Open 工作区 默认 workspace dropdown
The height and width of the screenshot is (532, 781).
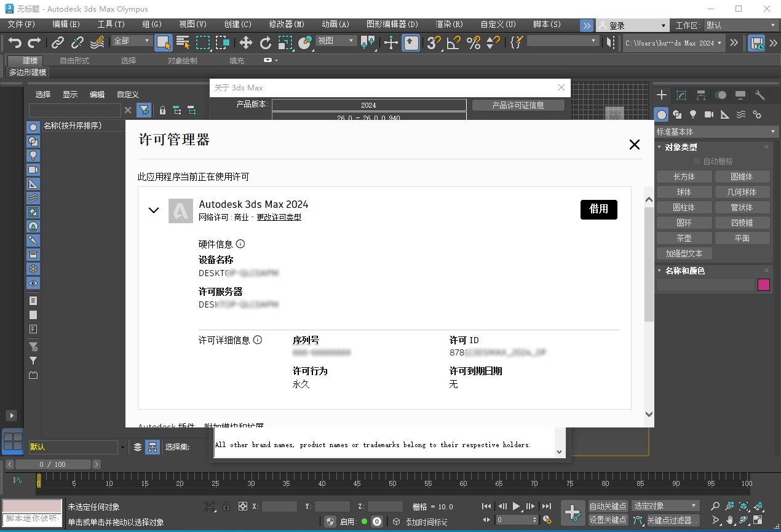click(741, 25)
